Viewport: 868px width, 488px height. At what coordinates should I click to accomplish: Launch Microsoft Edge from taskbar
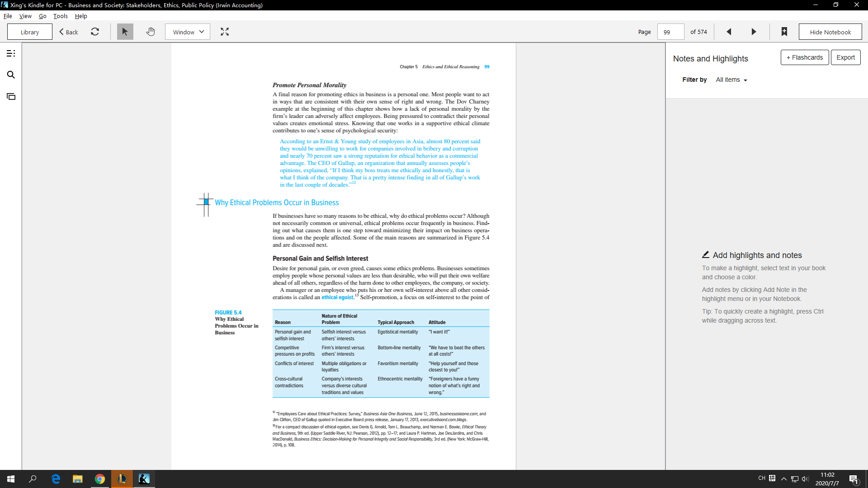point(56,479)
